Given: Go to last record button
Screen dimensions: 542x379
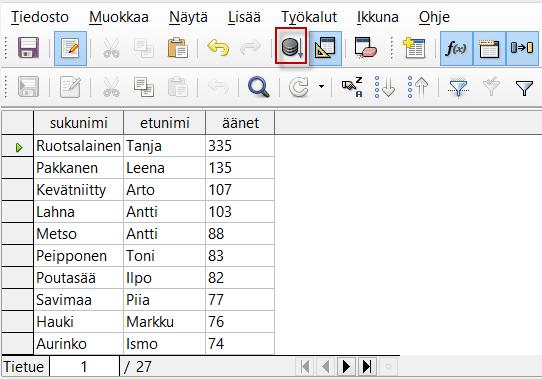Looking at the screenshot, I should [367, 367].
